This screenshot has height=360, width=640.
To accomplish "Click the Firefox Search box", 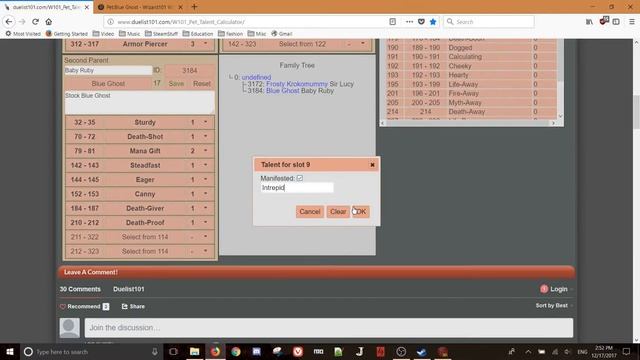I will coord(489,22).
